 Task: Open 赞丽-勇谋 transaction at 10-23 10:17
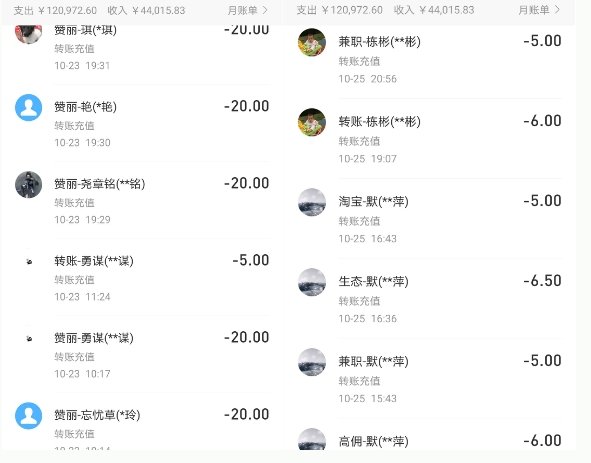[142, 354]
